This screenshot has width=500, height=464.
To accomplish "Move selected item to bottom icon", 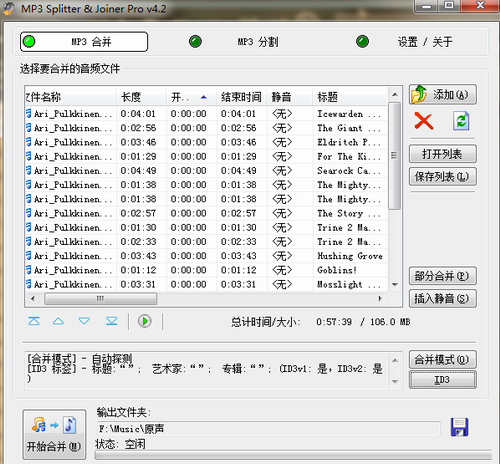I will point(111,321).
